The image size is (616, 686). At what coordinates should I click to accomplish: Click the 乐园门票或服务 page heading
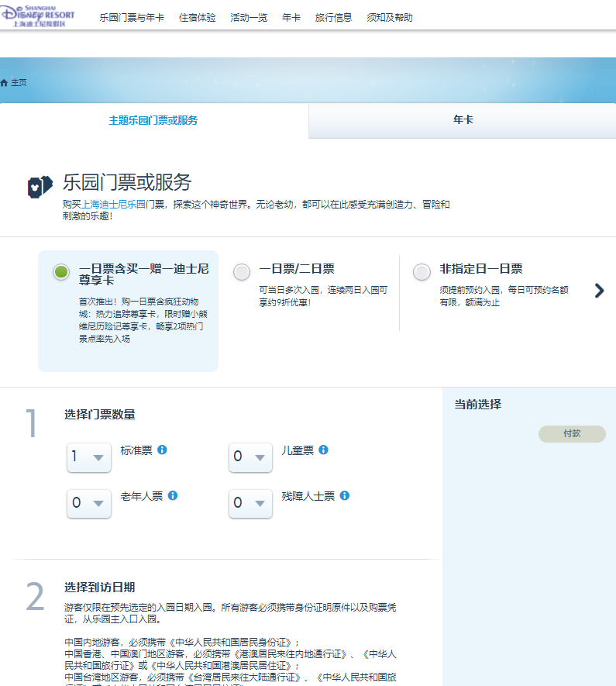127,182
